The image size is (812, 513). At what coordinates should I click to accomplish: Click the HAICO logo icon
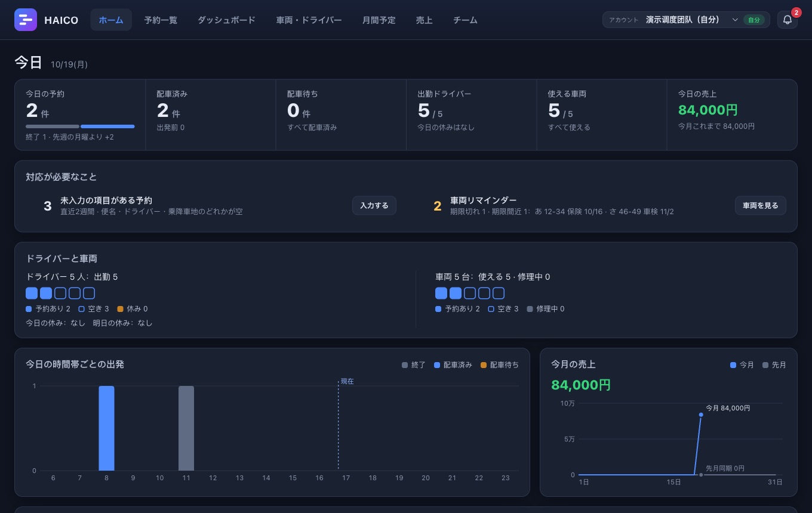coord(26,20)
